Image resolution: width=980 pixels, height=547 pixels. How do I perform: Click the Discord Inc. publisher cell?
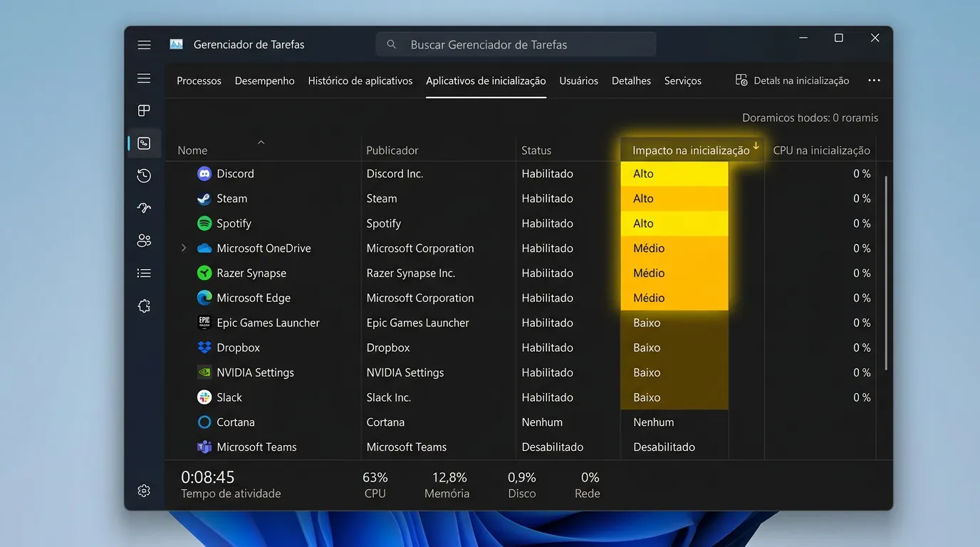tap(395, 174)
